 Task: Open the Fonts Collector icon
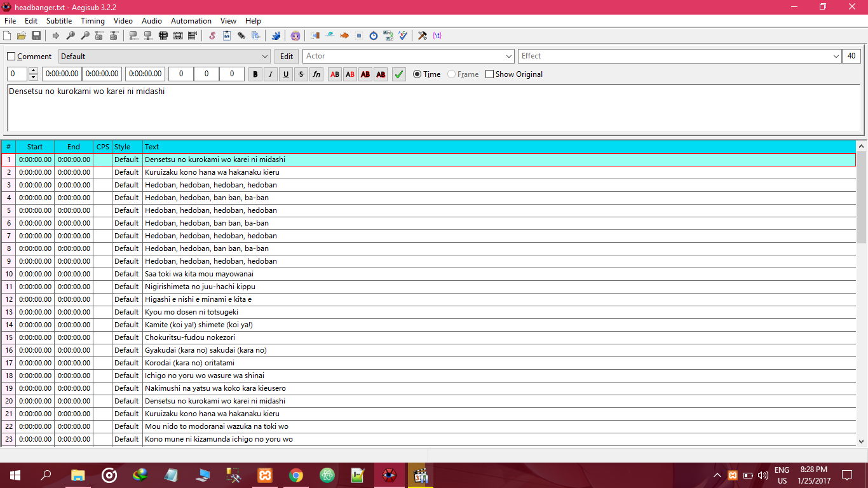tap(256, 36)
